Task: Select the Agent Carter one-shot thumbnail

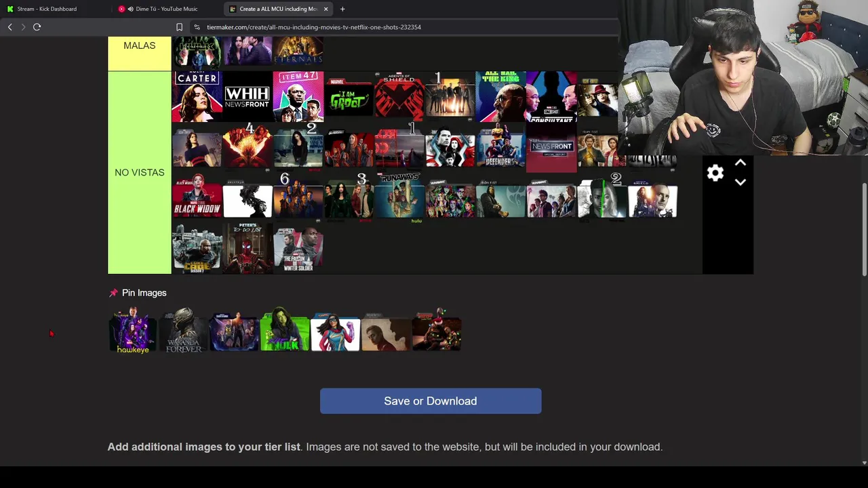Action: [x=197, y=97]
